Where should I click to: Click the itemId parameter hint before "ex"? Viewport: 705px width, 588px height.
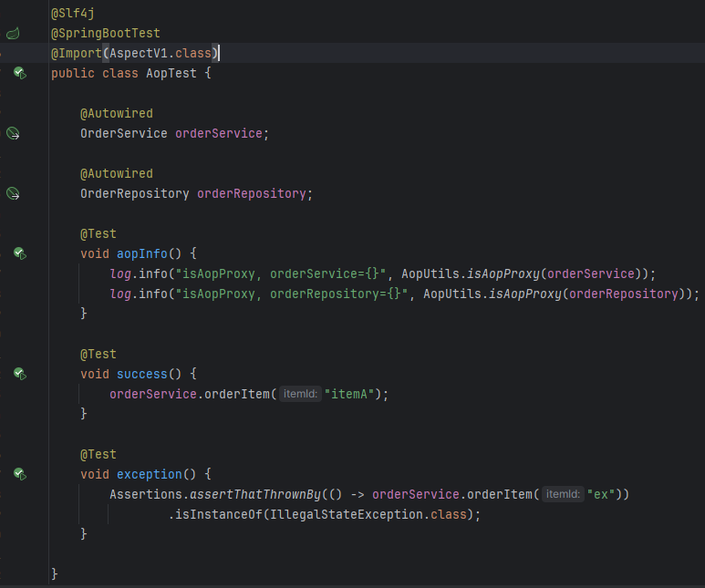pos(563,494)
